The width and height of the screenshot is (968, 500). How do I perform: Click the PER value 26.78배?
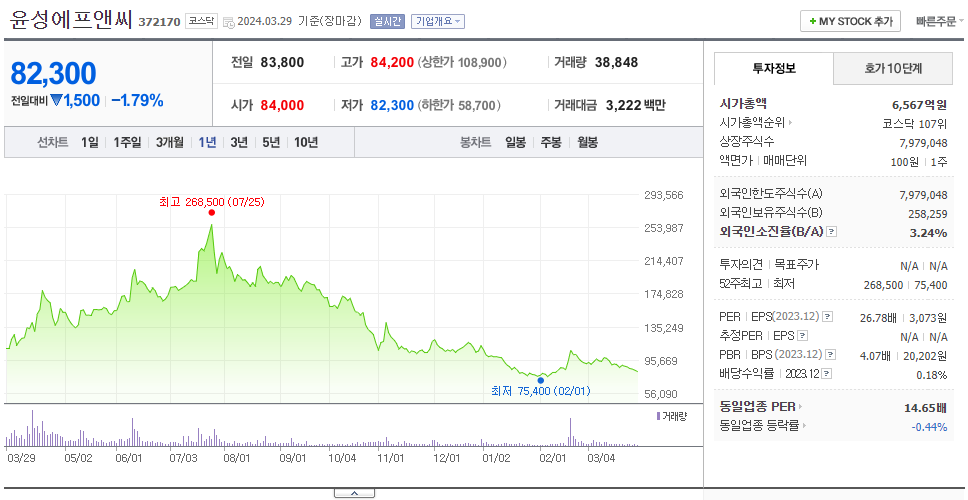(878, 318)
